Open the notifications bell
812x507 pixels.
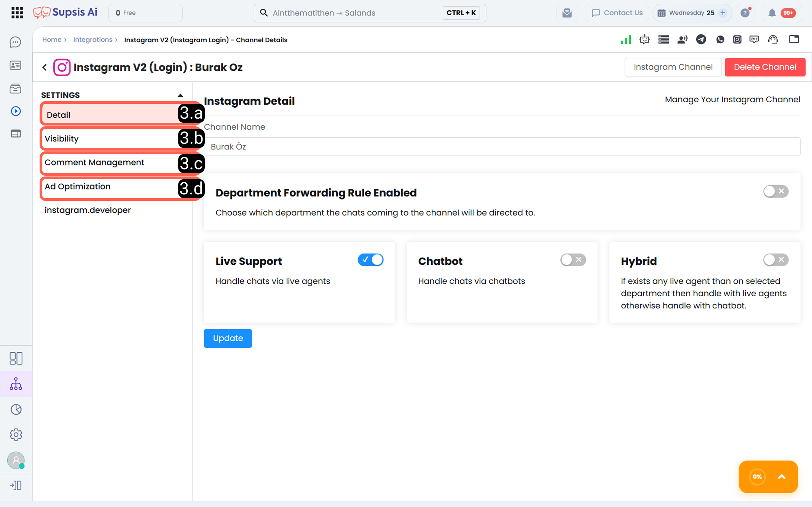772,13
